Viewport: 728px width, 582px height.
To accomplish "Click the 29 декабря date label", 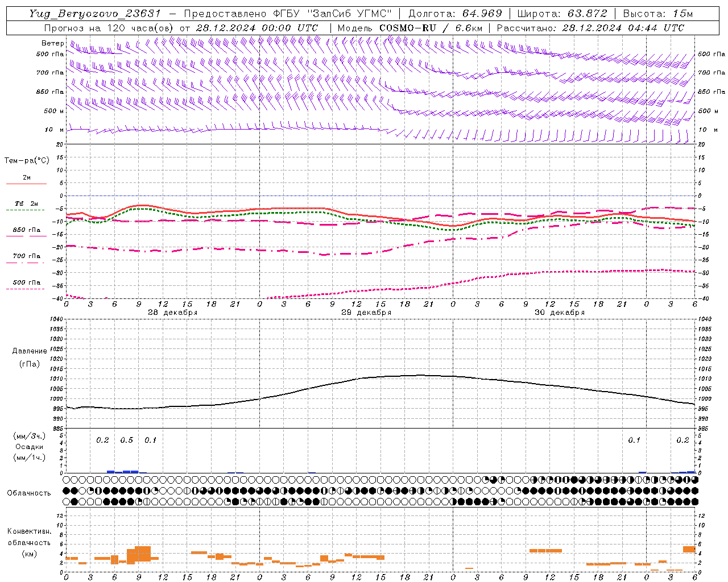I will coord(366,313).
